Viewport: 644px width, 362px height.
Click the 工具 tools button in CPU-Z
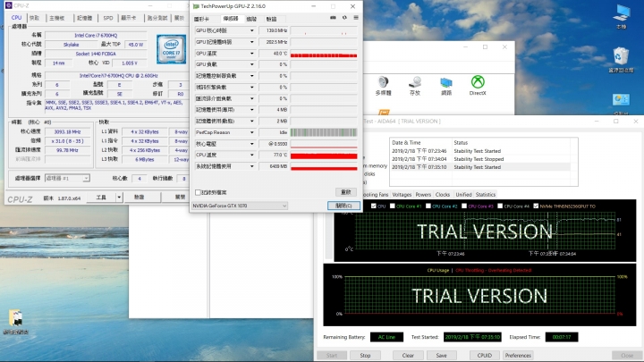101,198
